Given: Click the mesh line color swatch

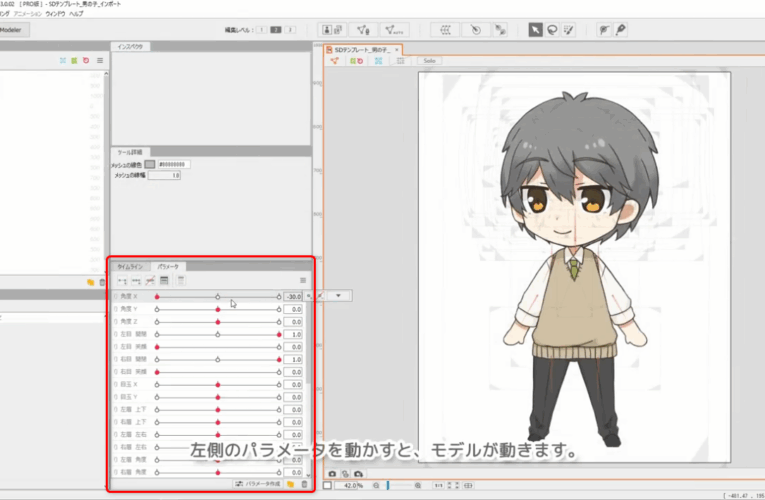Looking at the screenshot, I should (150, 163).
